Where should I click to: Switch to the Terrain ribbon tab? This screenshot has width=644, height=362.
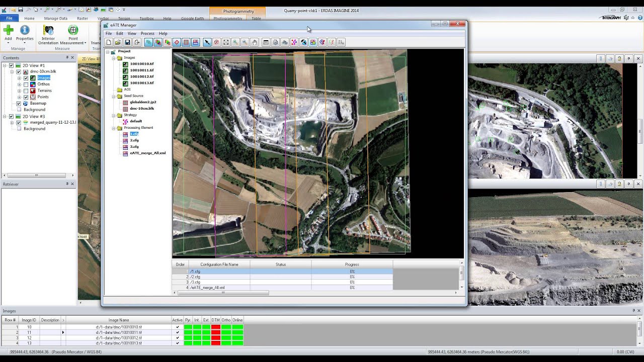(124, 19)
